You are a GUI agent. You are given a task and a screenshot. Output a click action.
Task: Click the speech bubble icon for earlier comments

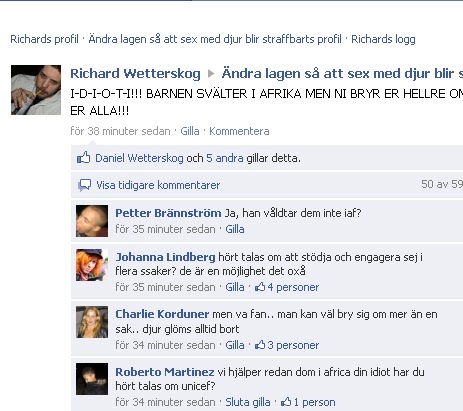point(84,185)
